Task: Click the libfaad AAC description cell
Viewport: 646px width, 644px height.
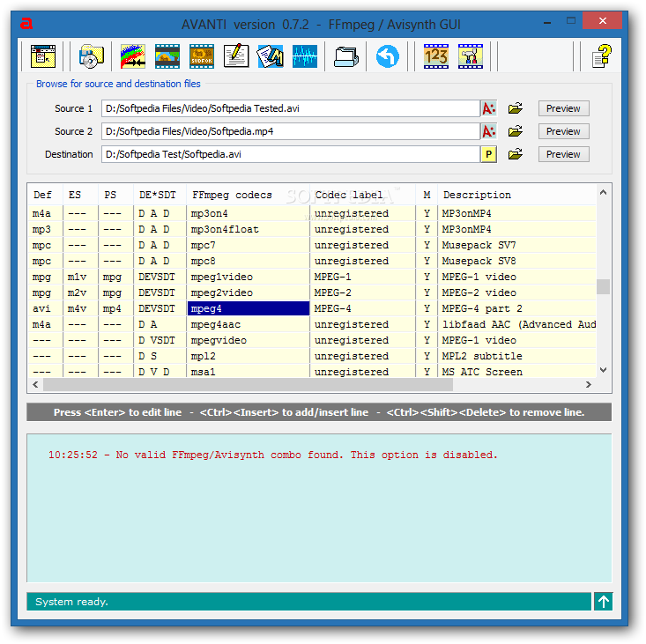Action: pyautogui.click(x=517, y=324)
